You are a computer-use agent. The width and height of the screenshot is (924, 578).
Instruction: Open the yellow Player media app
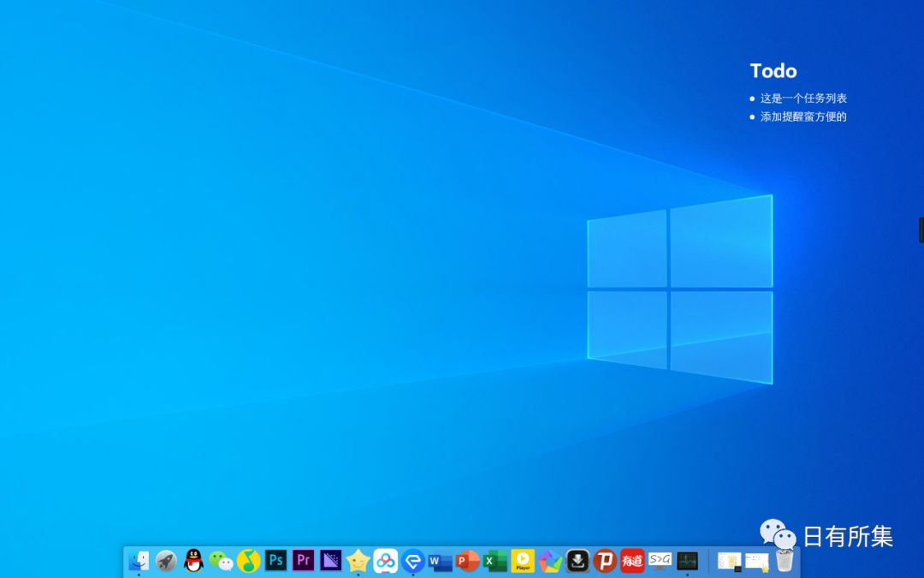click(x=522, y=561)
